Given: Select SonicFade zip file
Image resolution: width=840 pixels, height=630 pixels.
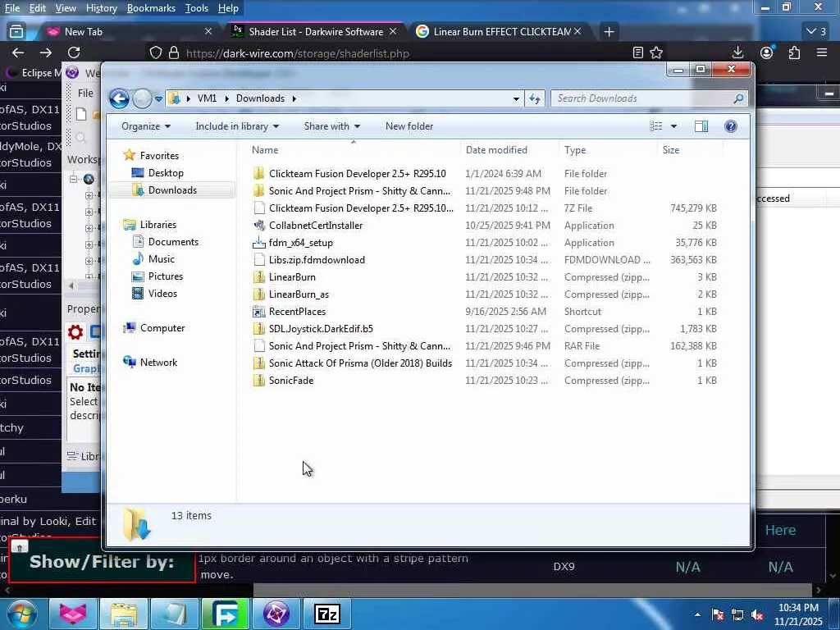Looking at the screenshot, I should [x=291, y=381].
